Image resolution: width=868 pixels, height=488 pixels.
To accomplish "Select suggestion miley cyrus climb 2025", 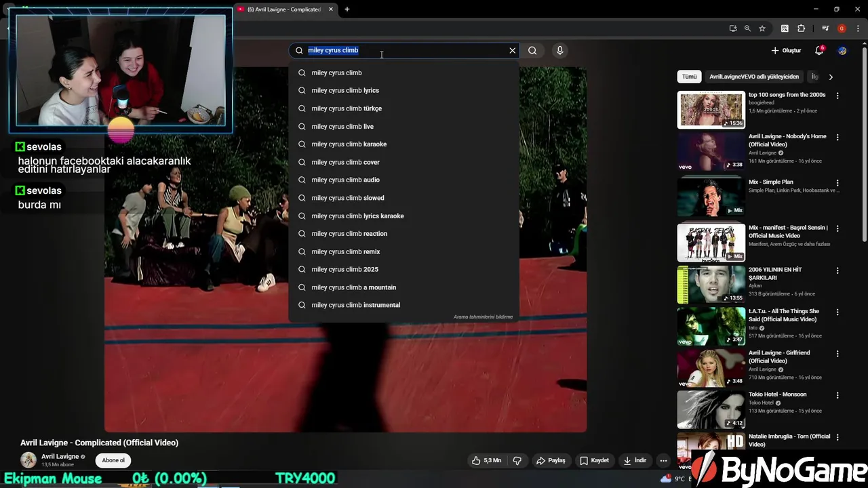I will tap(404, 269).
